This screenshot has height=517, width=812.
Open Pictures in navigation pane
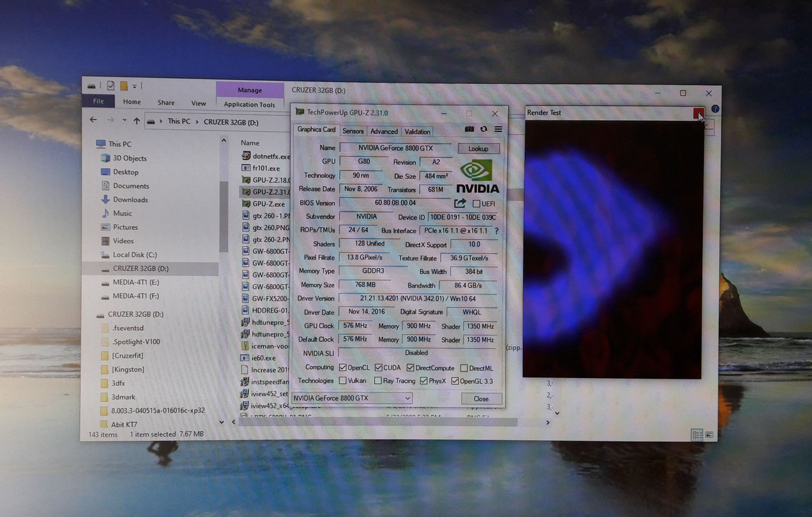point(120,227)
